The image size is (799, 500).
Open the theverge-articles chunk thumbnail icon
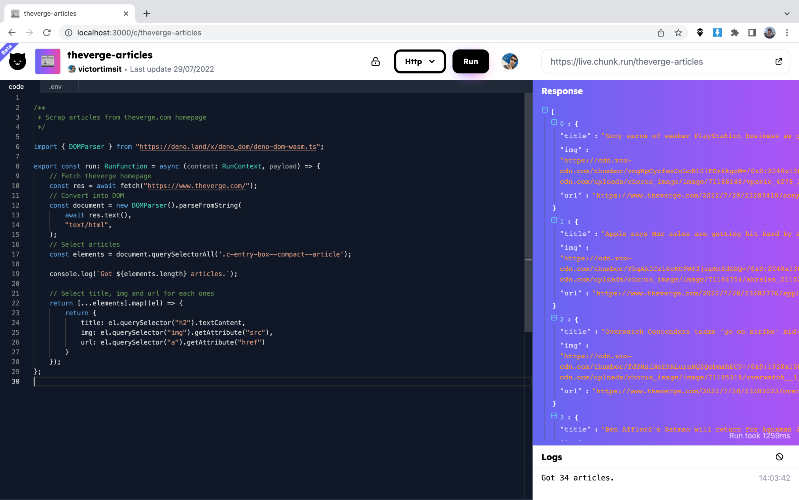tap(47, 62)
